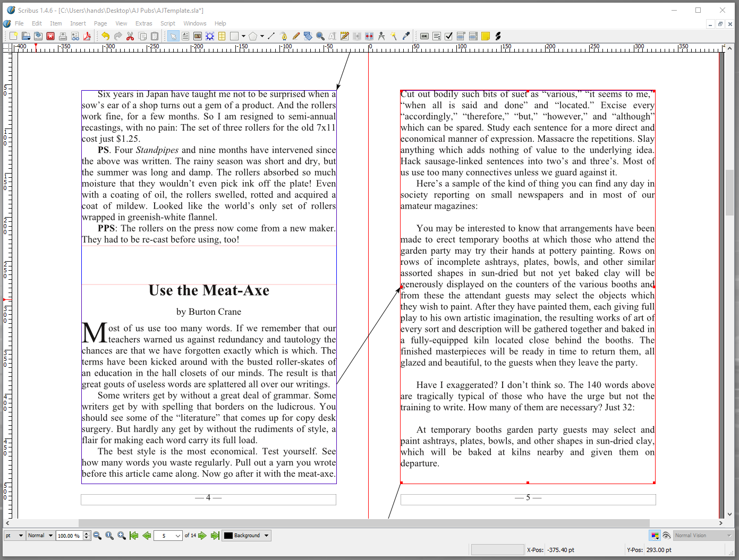Click the 100.00 % zoom field

point(70,536)
